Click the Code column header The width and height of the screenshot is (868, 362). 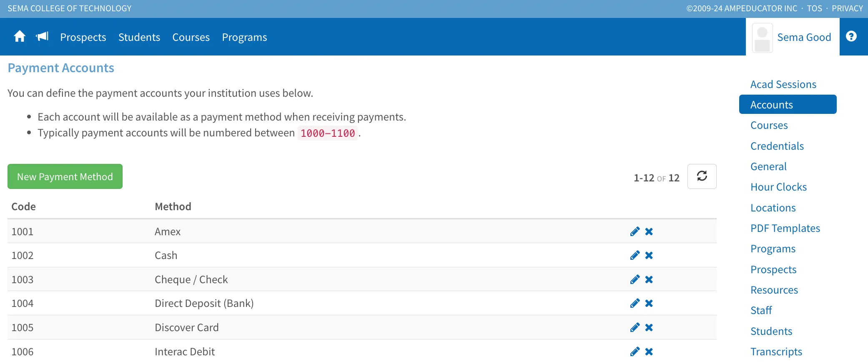pyautogui.click(x=23, y=206)
